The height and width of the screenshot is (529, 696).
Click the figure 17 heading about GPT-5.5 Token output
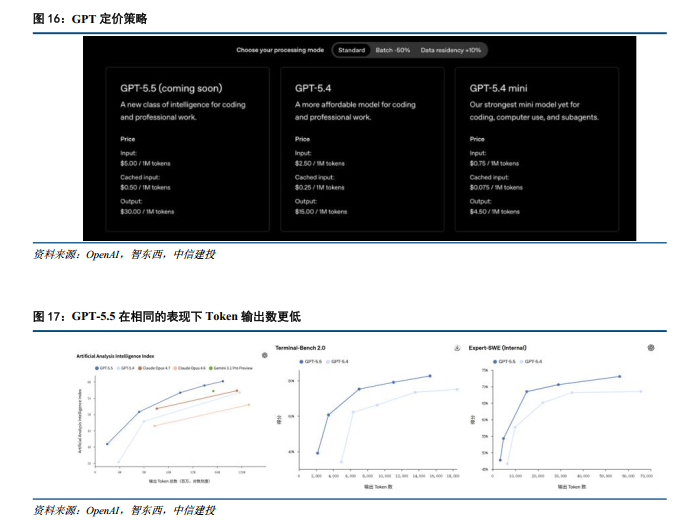[167, 316]
